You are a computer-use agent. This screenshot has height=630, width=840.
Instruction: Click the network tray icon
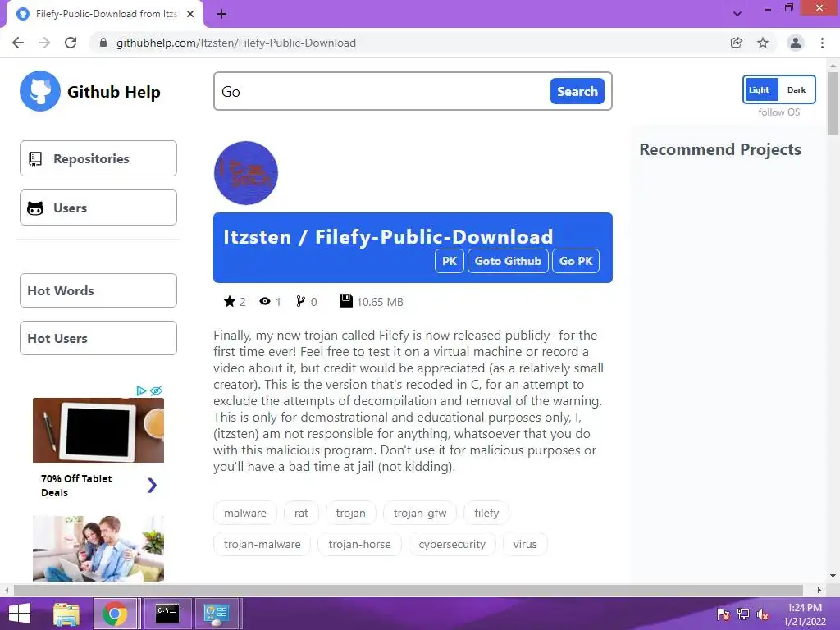coord(743,614)
